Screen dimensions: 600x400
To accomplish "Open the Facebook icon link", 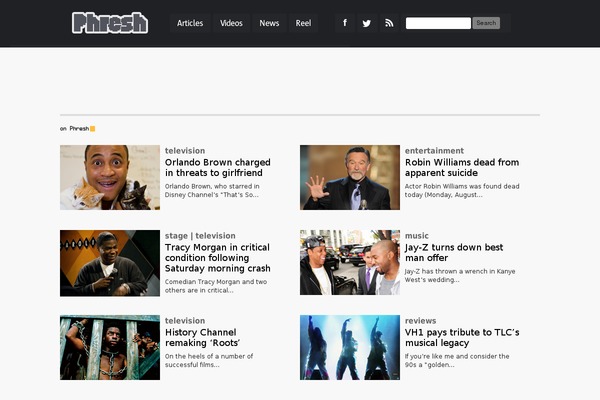I will pyautogui.click(x=345, y=23).
